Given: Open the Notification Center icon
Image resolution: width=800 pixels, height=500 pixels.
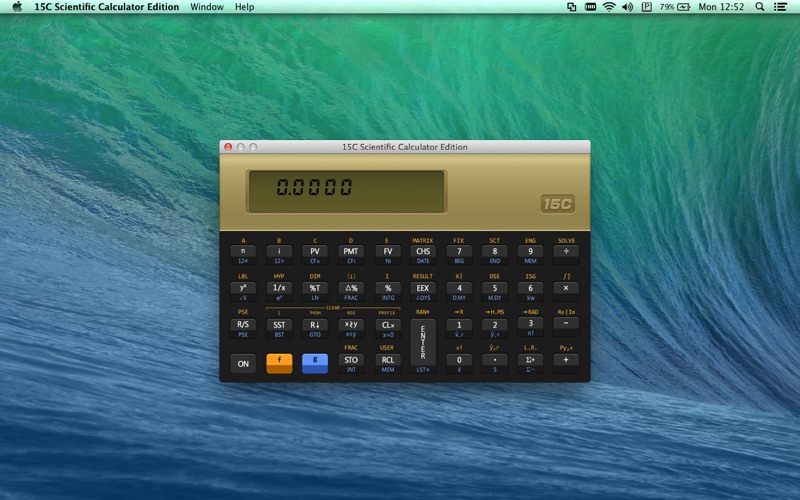Looking at the screenshot, I should tap(780, 7).
